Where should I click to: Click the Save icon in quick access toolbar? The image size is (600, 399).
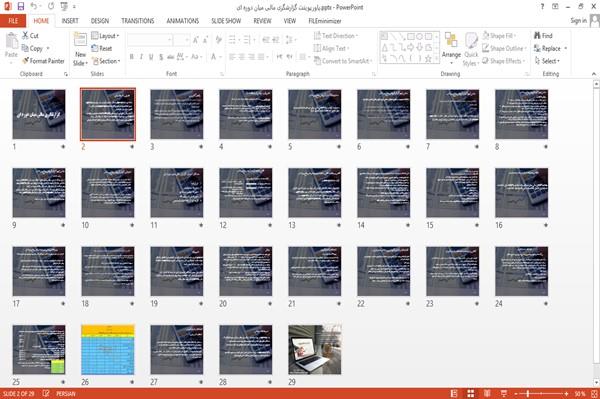click(x=21, y=7)
